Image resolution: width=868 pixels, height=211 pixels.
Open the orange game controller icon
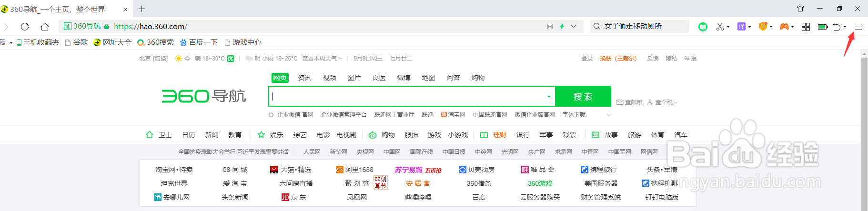784,27
